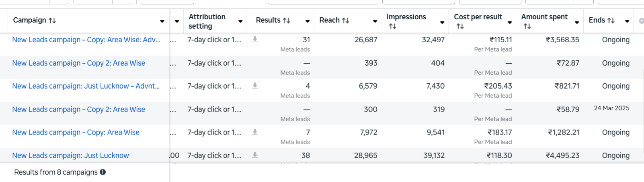Click the Reach column sort icon
This screenshot has height=182, width=644.
pos(346,21)
